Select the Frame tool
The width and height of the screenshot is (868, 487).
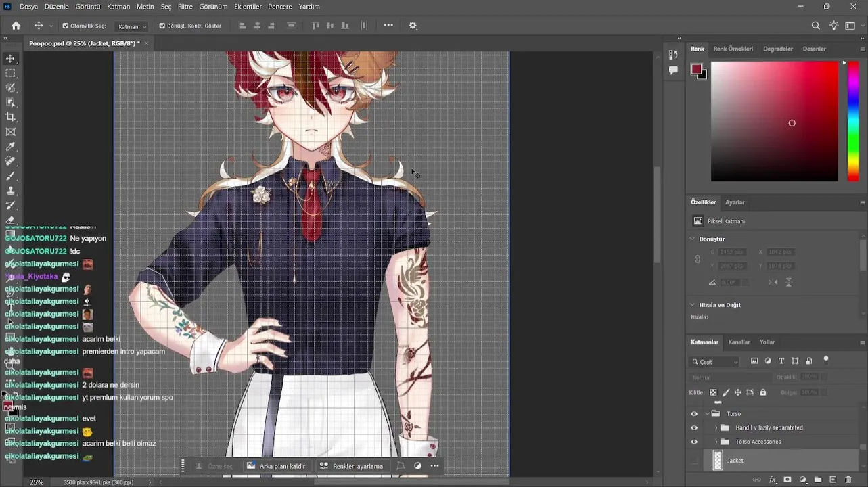tap(10, 132)
